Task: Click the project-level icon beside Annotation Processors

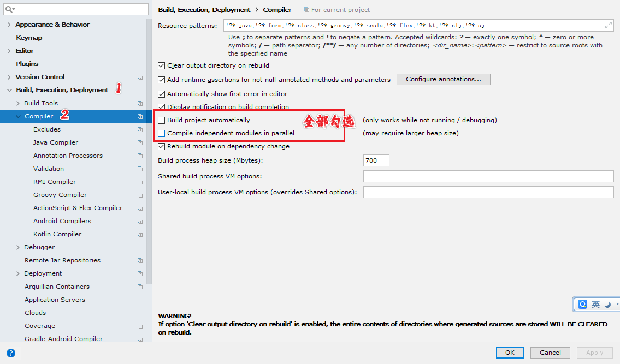Action: (140, 156)
